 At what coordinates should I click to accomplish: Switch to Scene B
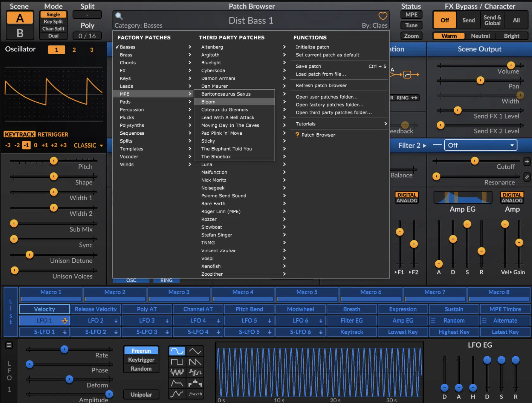click(20, 33)
